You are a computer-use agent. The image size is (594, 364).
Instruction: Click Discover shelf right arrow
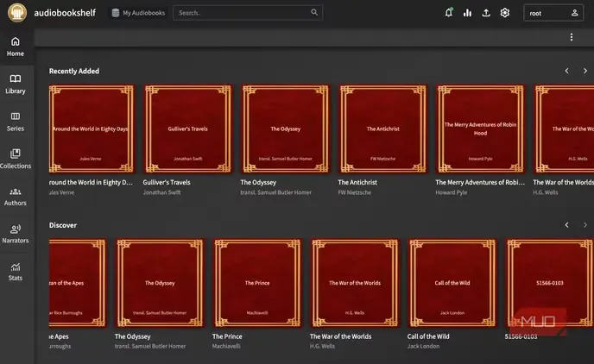(x=585, y=225)
